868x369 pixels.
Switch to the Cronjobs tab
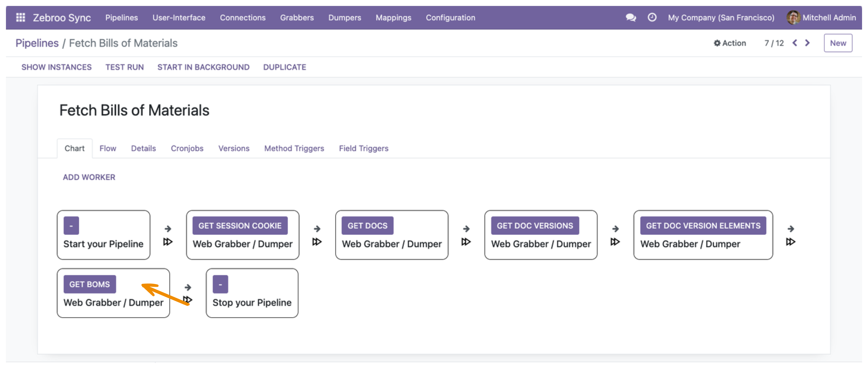[x=187, y=149]
